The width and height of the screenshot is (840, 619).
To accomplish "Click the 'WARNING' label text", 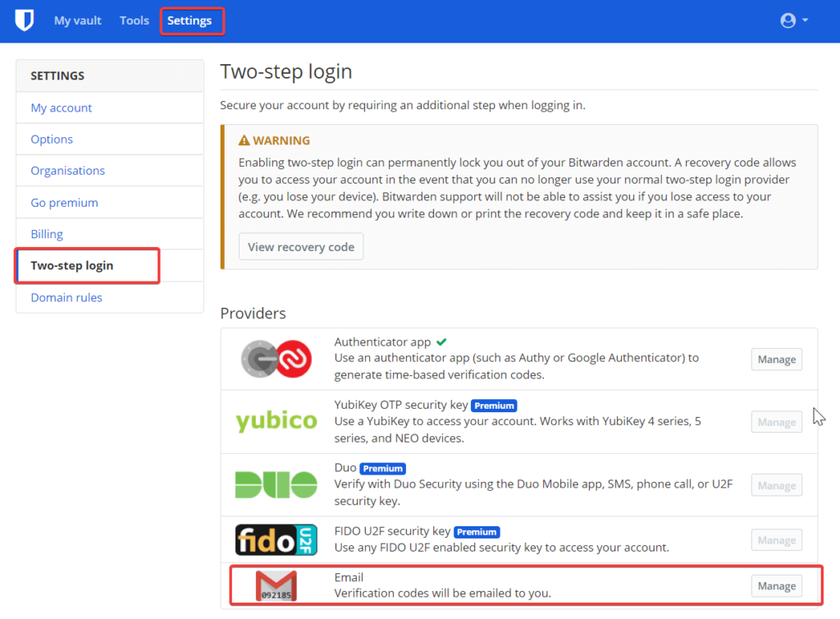I will 281,140.
